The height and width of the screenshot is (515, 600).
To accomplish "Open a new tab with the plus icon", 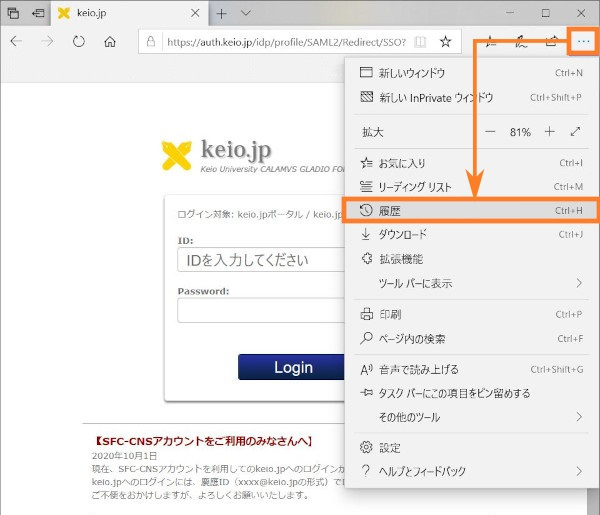I will (222, 14).
